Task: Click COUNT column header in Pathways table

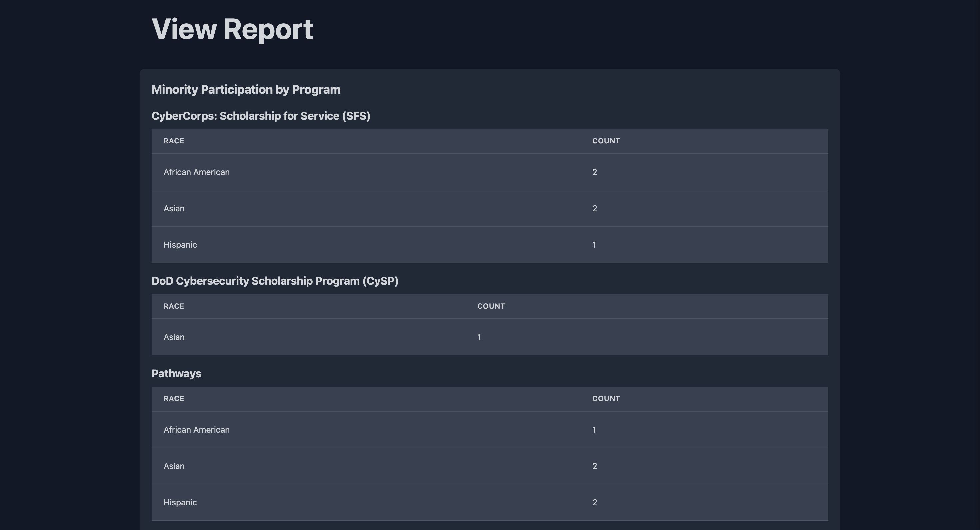Action: [606, 399]
